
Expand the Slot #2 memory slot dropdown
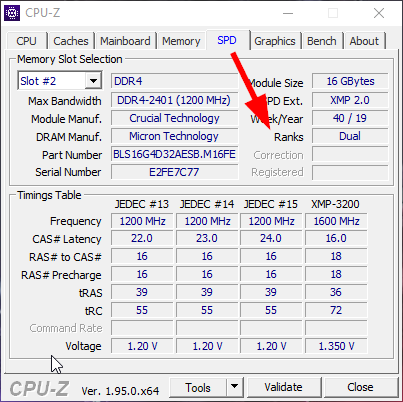click(93, 81)
